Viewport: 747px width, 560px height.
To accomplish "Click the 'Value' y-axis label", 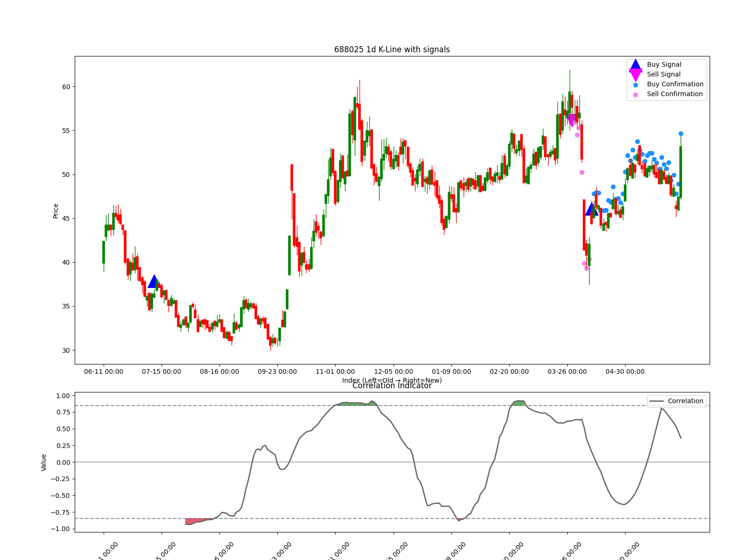I will [x=44, y=462].
